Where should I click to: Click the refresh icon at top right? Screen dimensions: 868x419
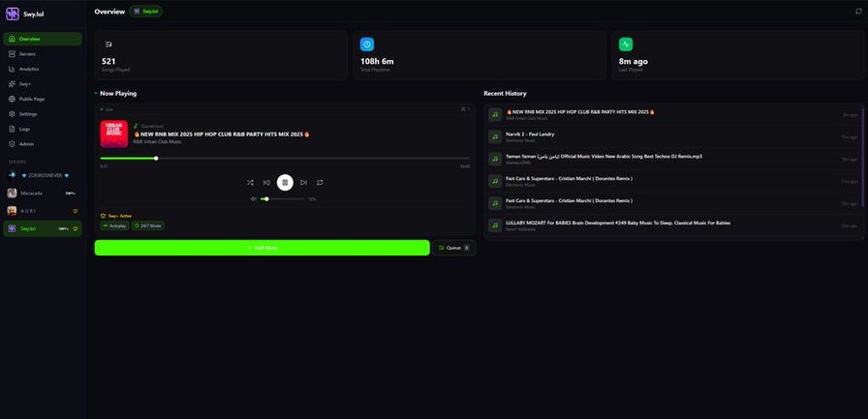tap(857, 12)
